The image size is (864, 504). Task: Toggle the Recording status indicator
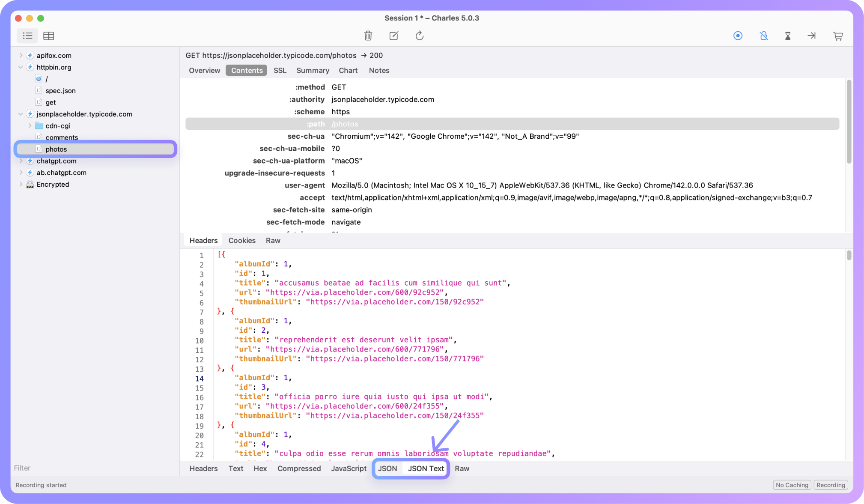(830, 485)
